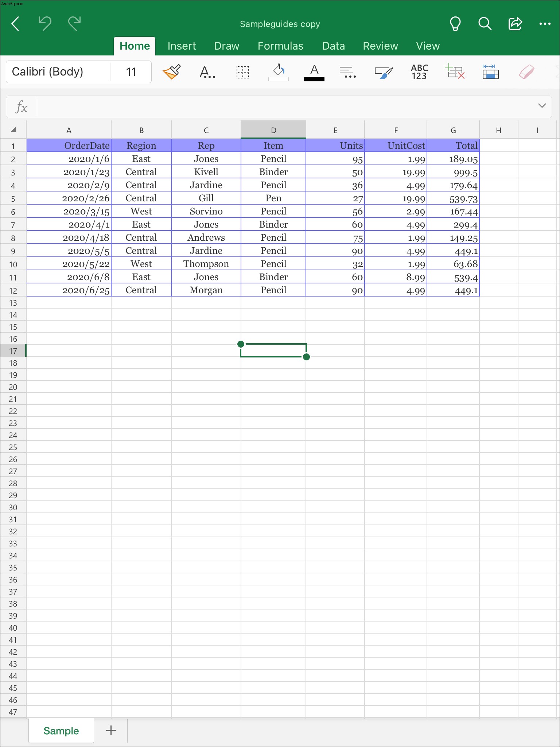Select column G header
560x747 pixels.
(453, 130)
